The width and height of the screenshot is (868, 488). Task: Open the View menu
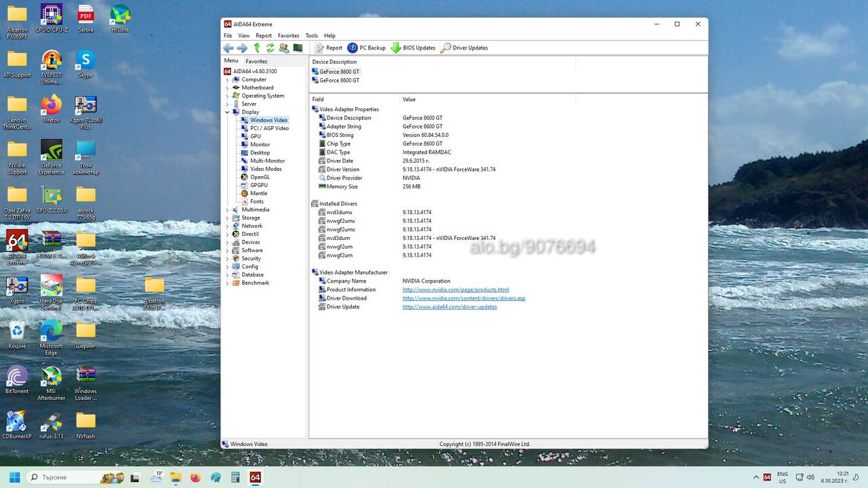tap(244, 35)
